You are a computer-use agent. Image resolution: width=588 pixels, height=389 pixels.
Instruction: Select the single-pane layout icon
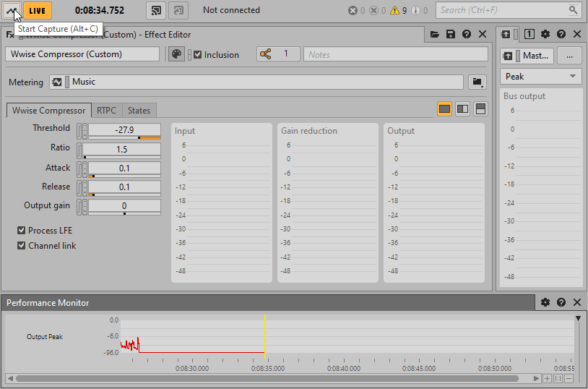(445, 108)
